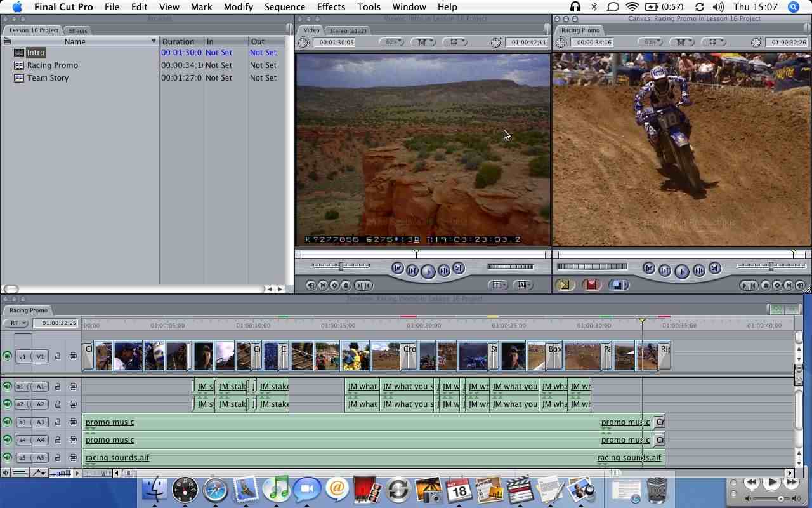Screen dimensions: 812x508
Task: Click the Viewer jog control wheel
Action: (x=511, y=267)
